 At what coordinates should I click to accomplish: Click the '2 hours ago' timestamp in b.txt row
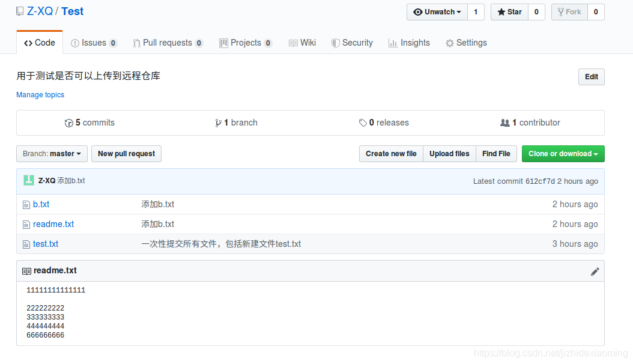[x=575, y=205]
